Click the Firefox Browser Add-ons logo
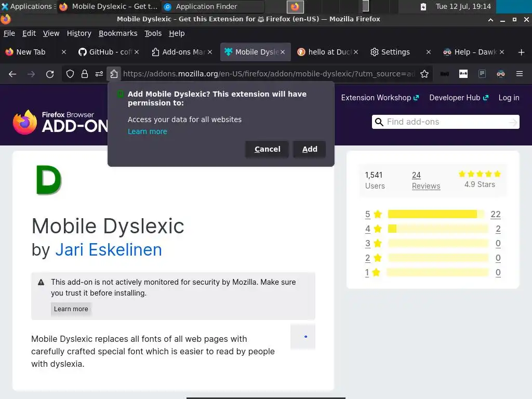The height and width of the screenshot is (399, 532). point(60,122)
